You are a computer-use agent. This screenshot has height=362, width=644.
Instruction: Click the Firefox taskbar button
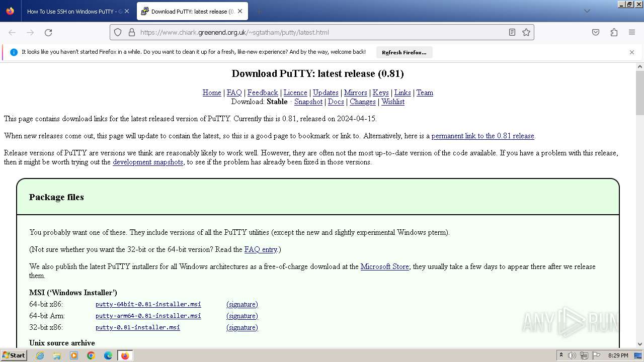pyautogui.click(x=125, y=355)
